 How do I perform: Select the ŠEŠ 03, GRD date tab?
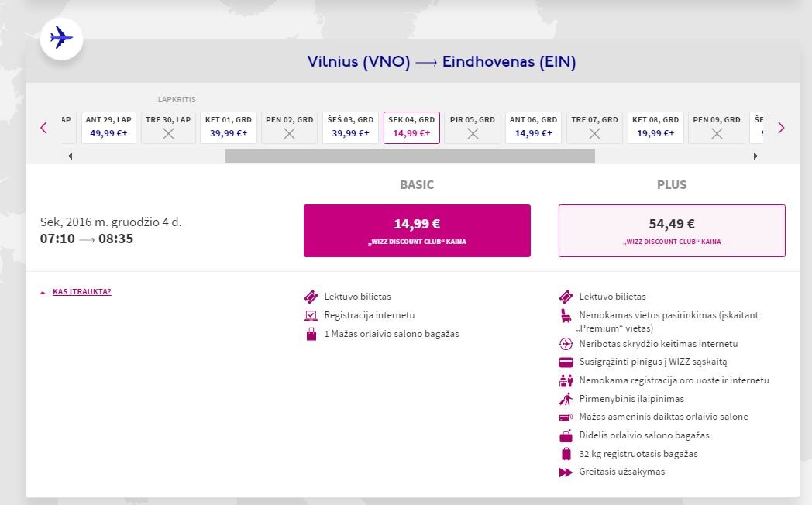[x=350, y=127]
